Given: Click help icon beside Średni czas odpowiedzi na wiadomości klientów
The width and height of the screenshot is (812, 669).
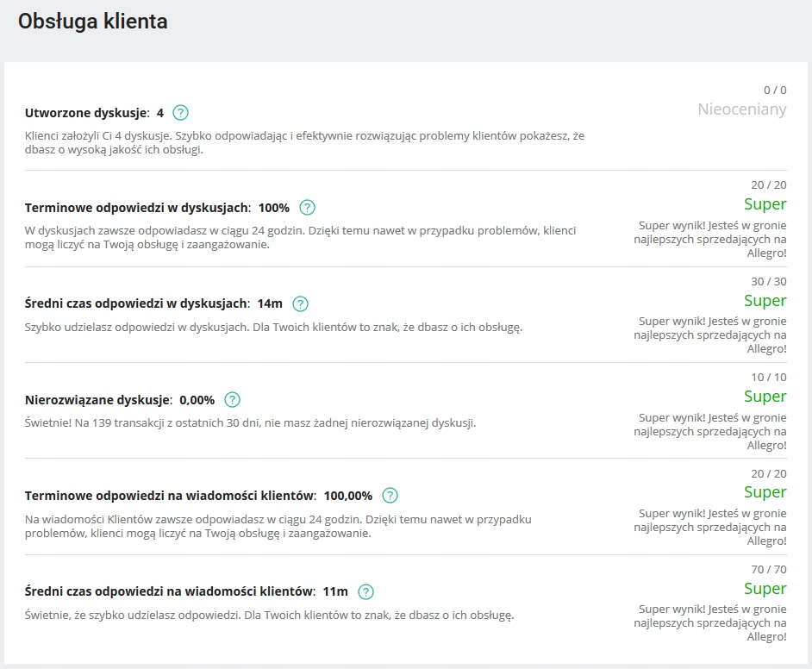Looking at the screenshot, I should pos(365,591).
